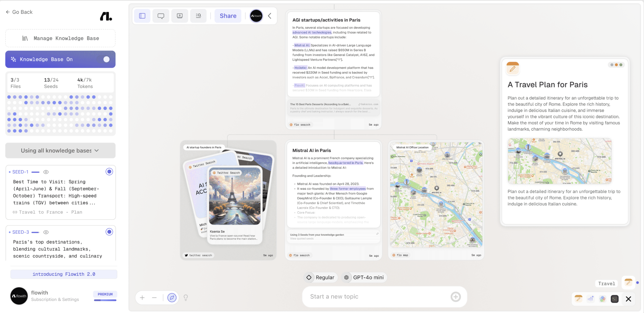This screenshot has height=313, width=644.
Task: Click the blue dot indicator beside Travel icon
Action: [637, 283]
